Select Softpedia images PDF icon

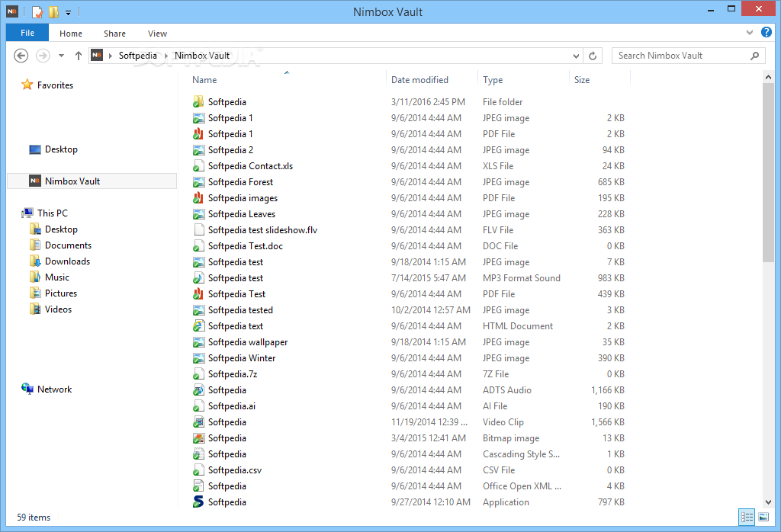[198, 197]
